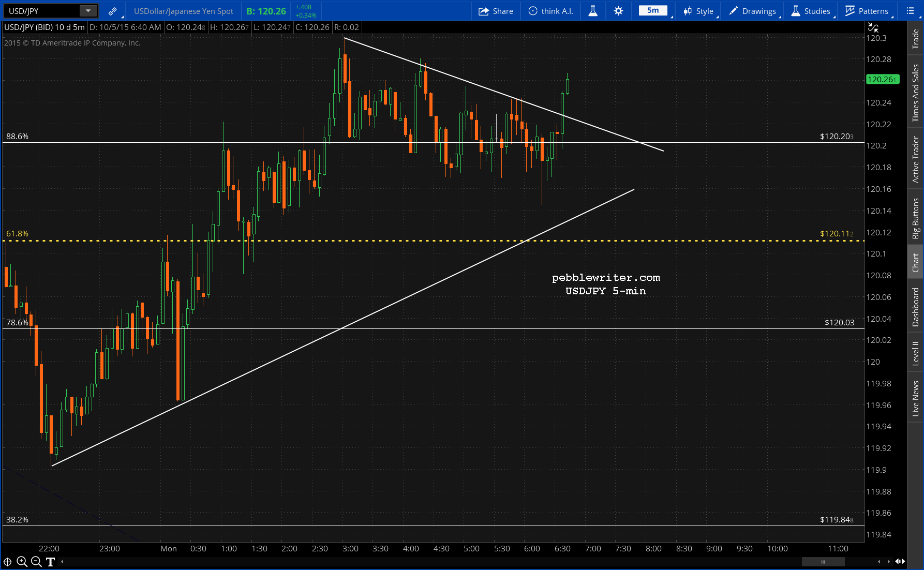Click the USD/JPY symbol input field
924x570 pixels.
pyautogui.click(x=42, y=11)
